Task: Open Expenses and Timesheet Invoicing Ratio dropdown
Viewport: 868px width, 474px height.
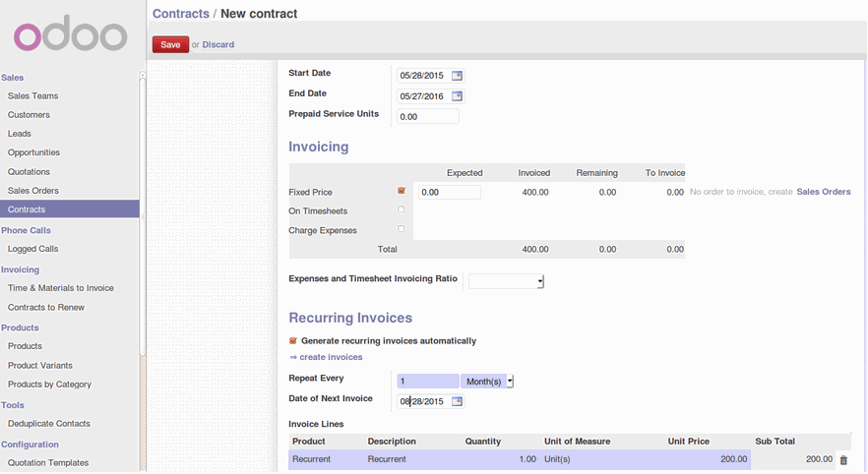Action: [x=506, y=281]
